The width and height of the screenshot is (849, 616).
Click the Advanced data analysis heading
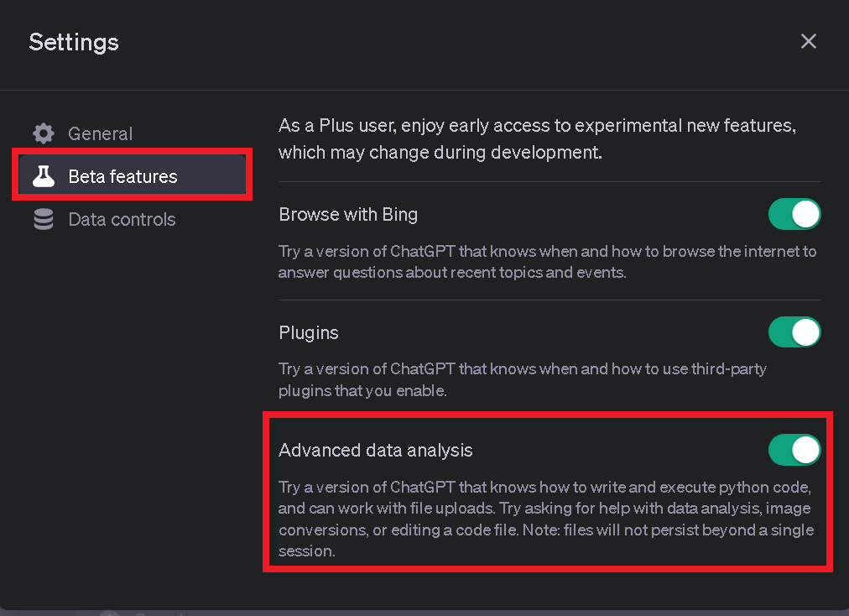point(375,450)
